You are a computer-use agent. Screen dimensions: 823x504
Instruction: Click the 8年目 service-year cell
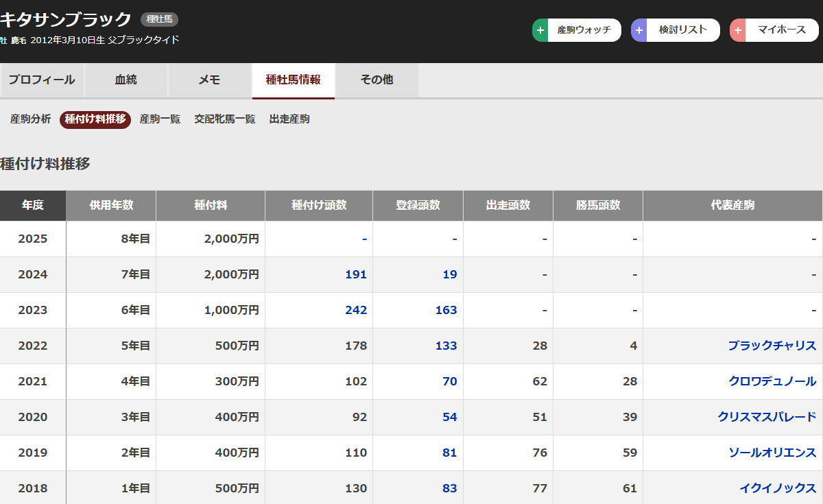pos(111,239)
